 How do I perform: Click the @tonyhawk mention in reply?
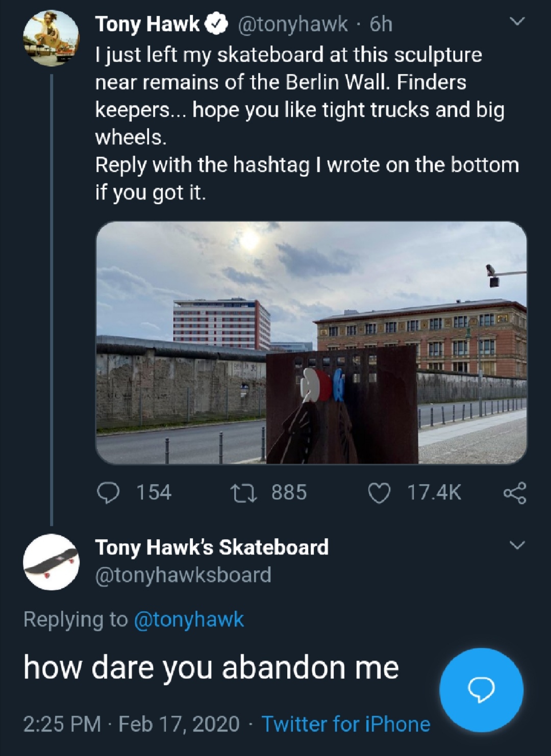pyautogui.click(x=189, y=619)
